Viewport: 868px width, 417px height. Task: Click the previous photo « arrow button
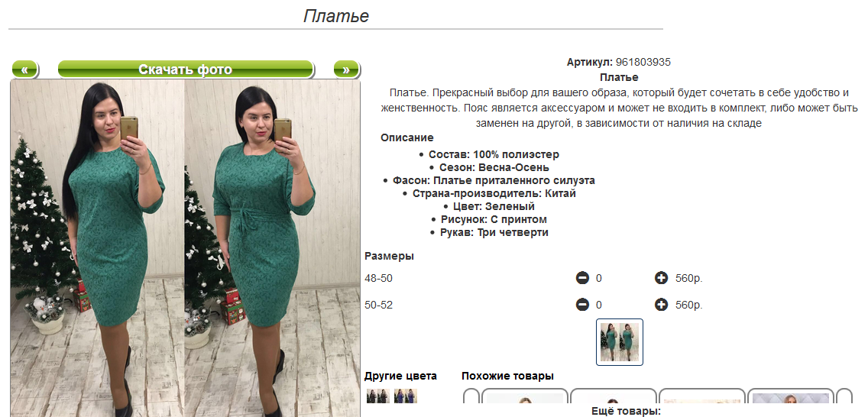[x=24, y=69]
